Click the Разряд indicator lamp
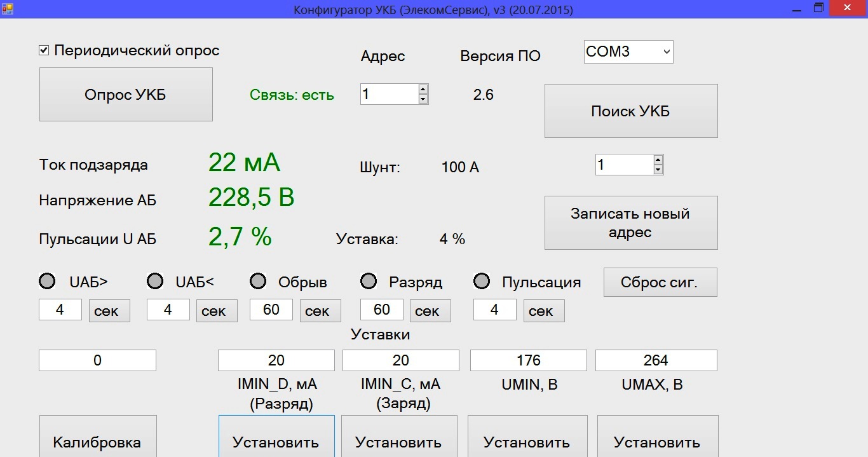Viewport: 868px width, 457px height. pos(369,281)
